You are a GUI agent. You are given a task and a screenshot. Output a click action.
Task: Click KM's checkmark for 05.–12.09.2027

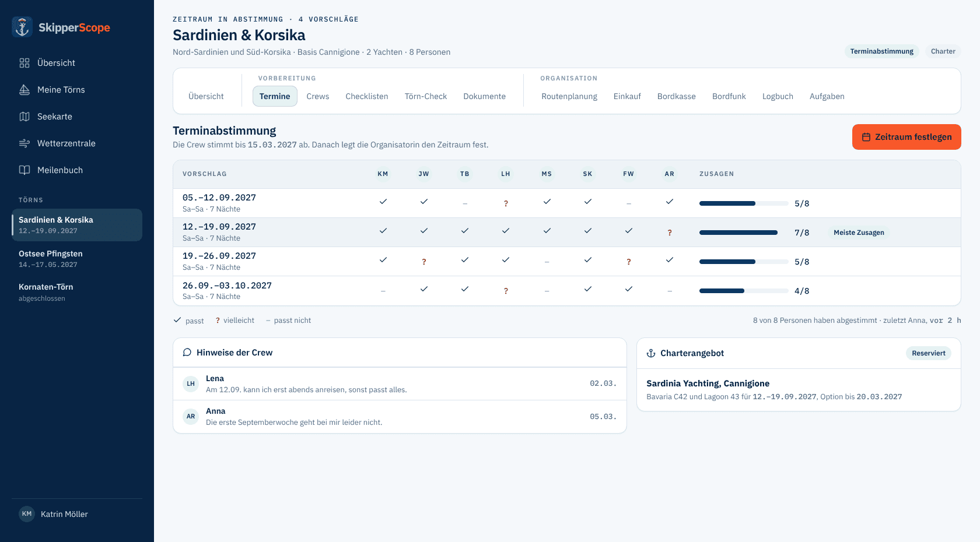click(383, 202)
